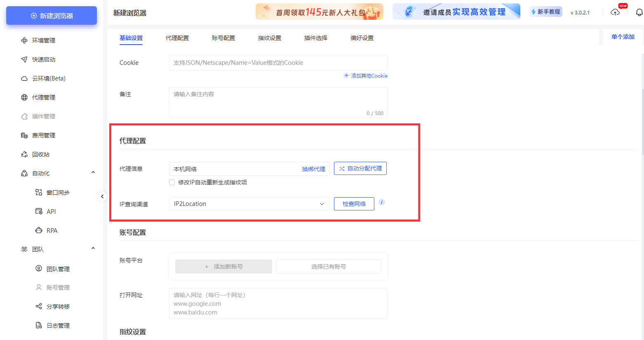Open the API section icon

(x=38, y=211)
